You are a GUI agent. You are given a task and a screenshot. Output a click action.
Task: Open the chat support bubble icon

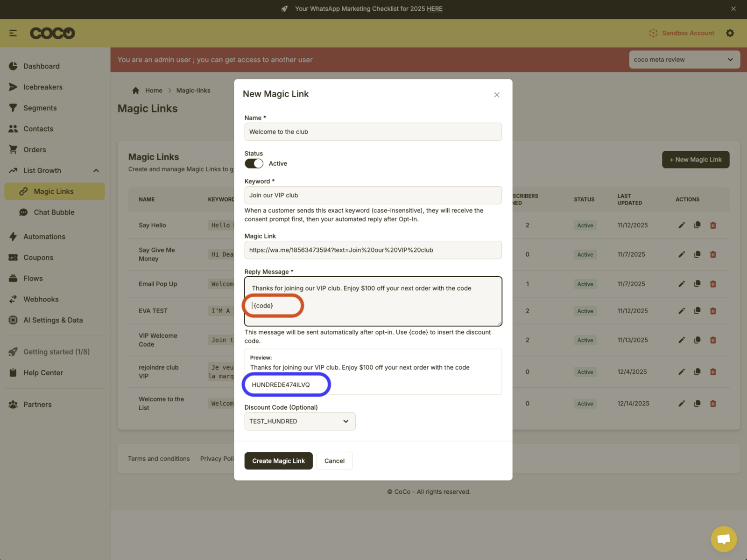tap(723, 539)
